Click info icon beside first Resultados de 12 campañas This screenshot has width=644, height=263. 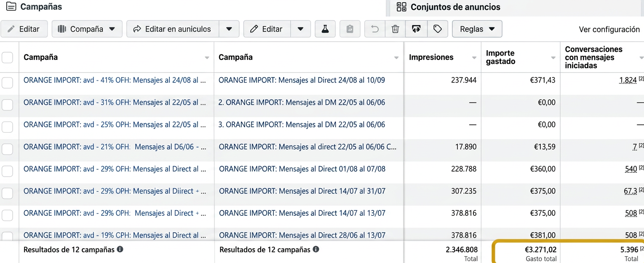point(120,249)
